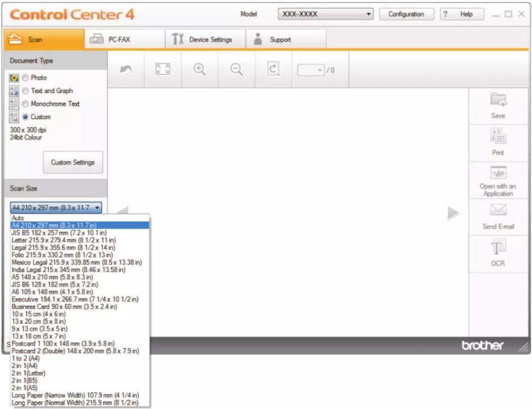Screen dimensions: 532x409
Task: Select the Photo radio button
Action: coord(25,77)
